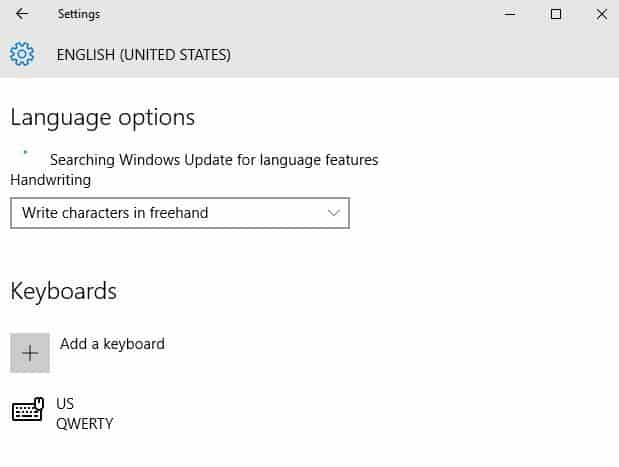Click "Write characters in freehand" option text
This screenshot has height=467, width=619.
pyautogui.click(x=115, y=213)
